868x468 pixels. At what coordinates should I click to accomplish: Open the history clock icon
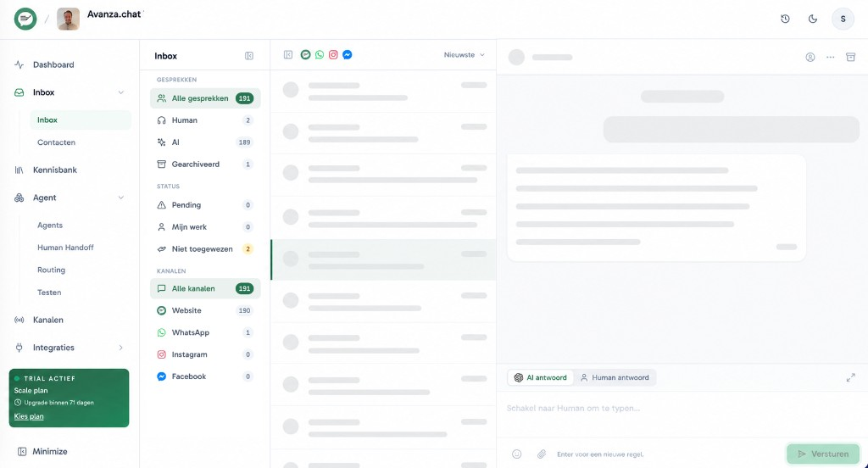(785, 19)
